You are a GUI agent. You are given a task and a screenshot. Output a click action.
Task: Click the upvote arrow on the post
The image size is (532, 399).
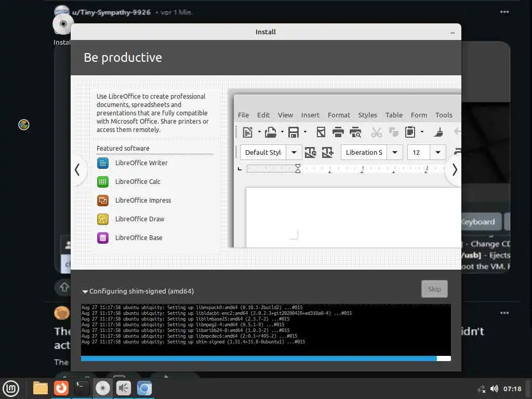click(64, 287)
